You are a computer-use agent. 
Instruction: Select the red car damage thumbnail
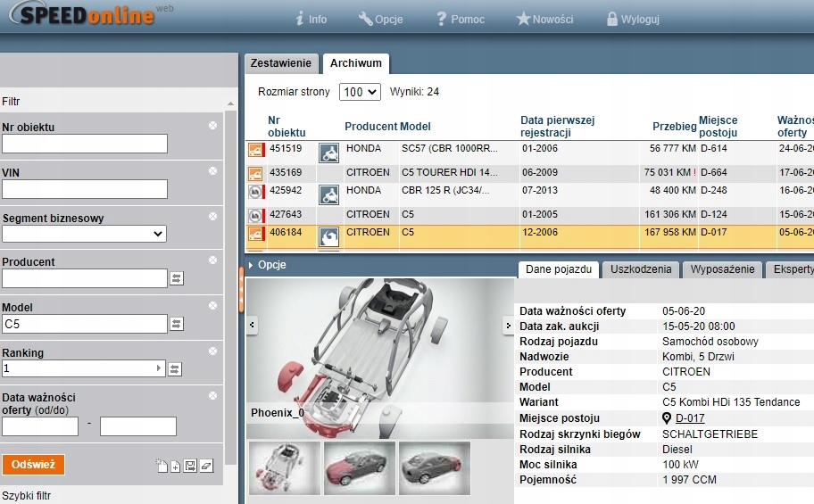360,468
